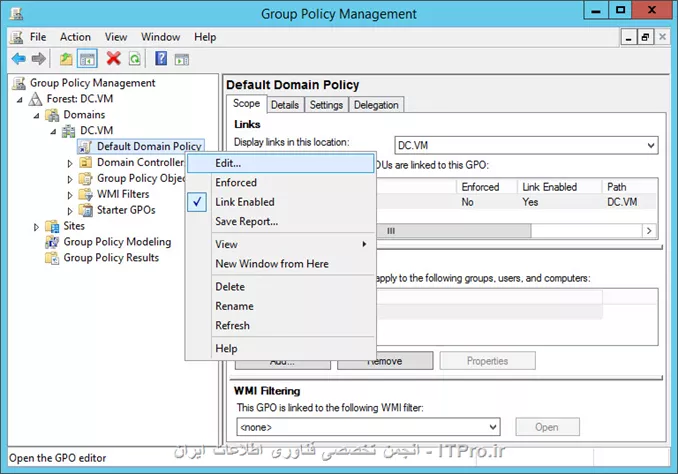Click the Starter GPOs folder icon
The image size is (678, 474).
[x=86, y=210]
